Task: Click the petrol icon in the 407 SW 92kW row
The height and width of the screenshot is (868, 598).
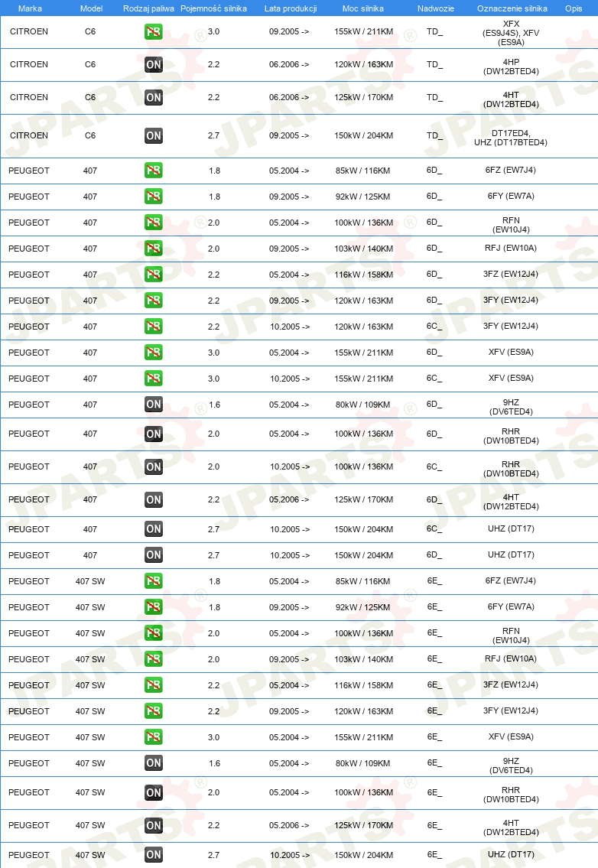Action: [154, 607]
